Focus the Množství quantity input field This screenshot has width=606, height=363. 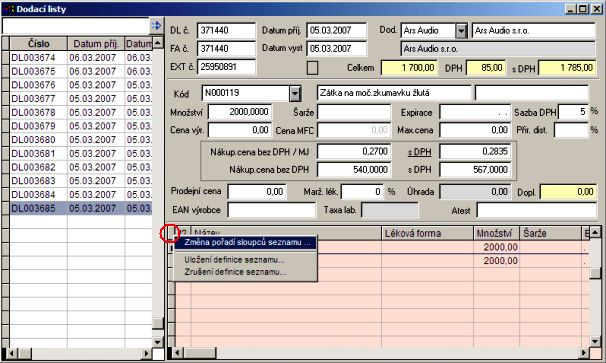pyautogui.click(x=240, y=112)
